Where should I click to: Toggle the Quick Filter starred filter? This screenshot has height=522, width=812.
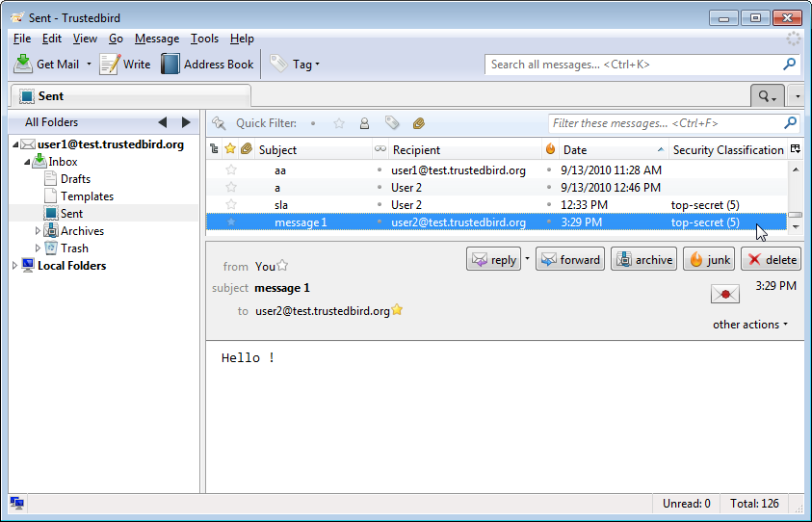click(339, 123)
